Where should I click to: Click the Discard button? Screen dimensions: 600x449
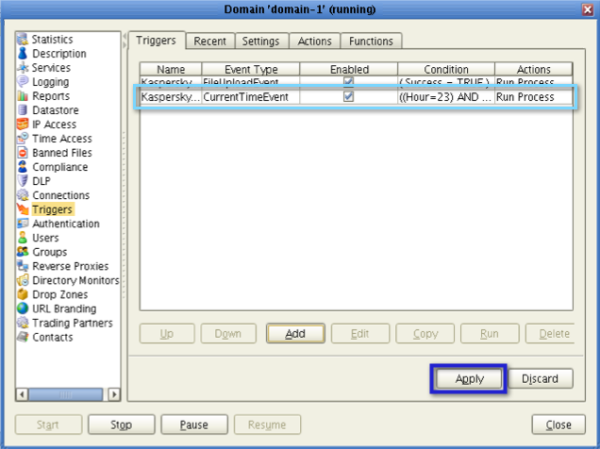point(541,379)
